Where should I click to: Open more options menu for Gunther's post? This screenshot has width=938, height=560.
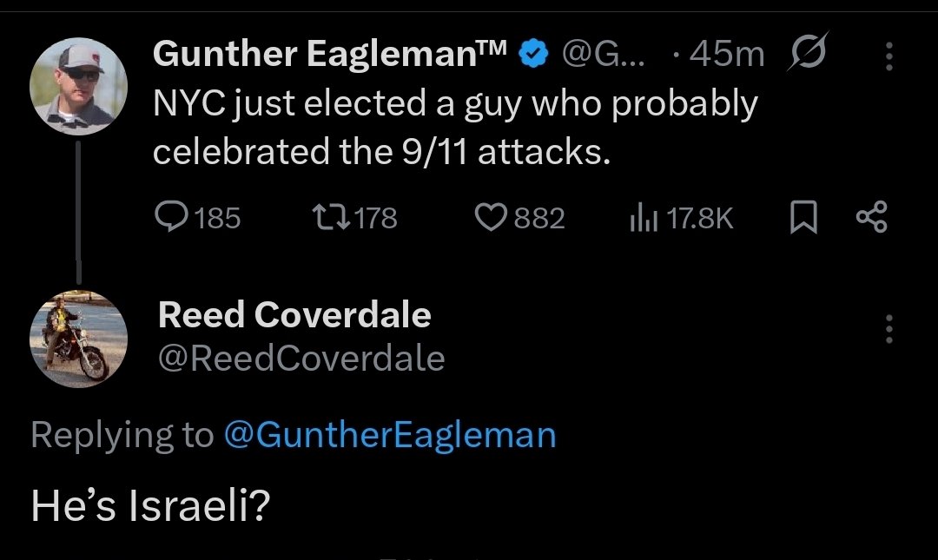[889, 56]
